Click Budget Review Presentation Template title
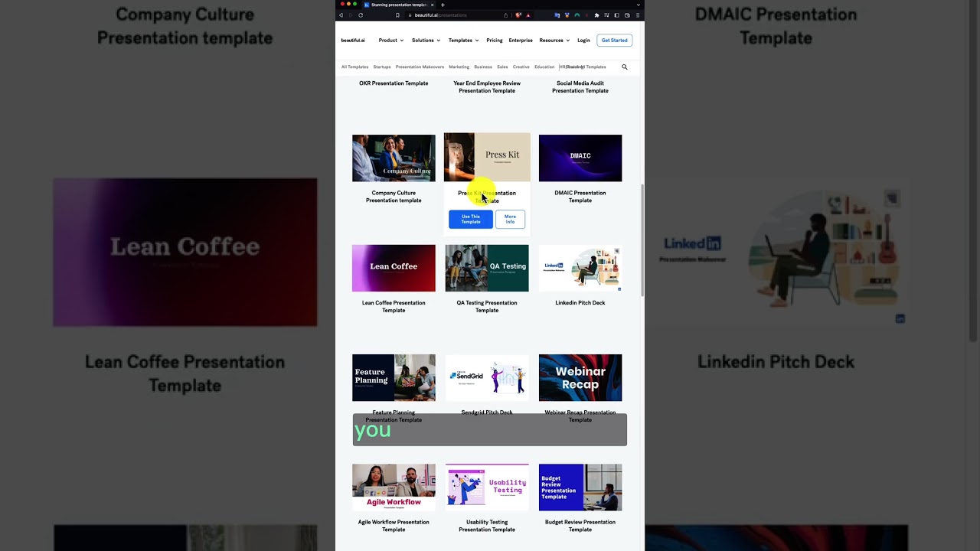Image resolution: width=980 pixels, height=551 pixels. click(580, 526)
